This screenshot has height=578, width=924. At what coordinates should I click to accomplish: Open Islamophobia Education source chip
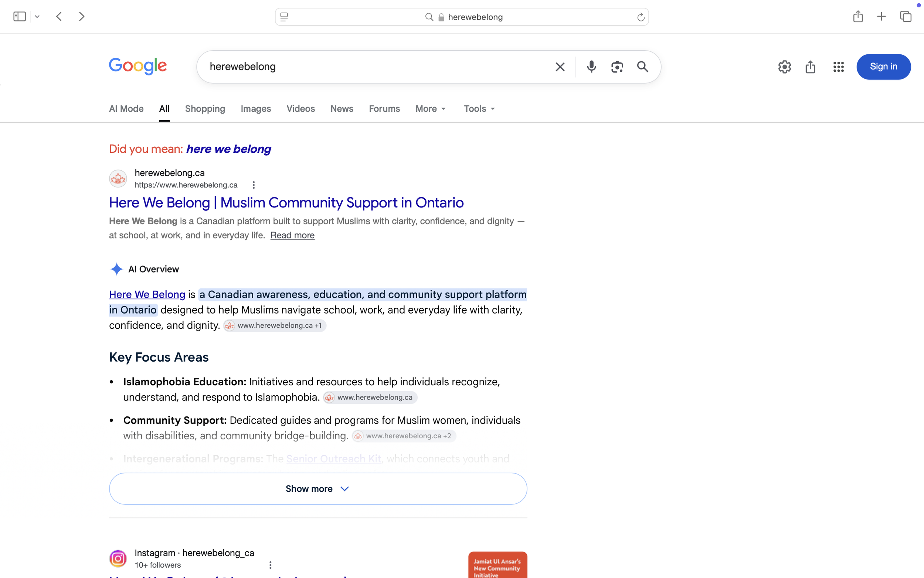tap(370, 398)
